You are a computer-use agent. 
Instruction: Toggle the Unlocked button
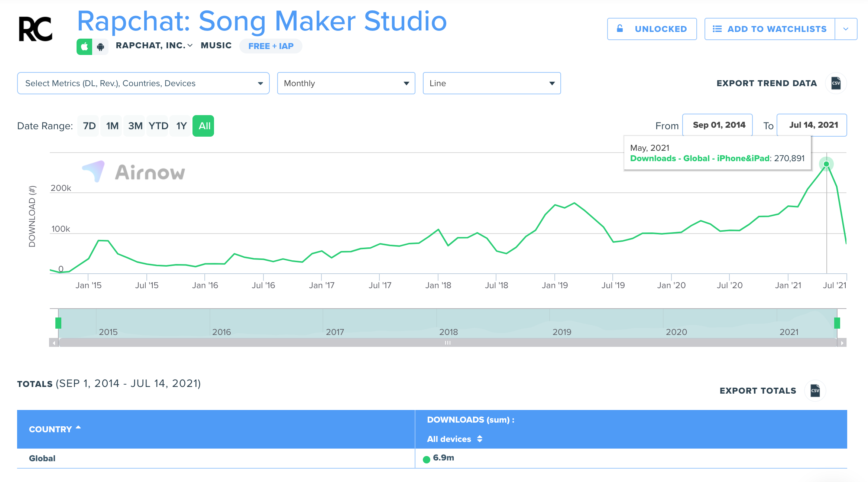tap(652, 29)
